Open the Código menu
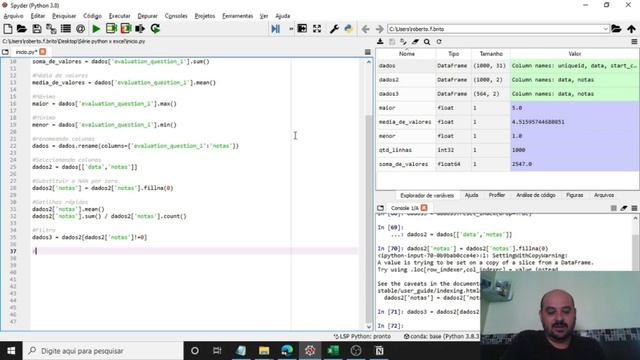Viewport: 640px width, 360px height. tap(92, 16)
